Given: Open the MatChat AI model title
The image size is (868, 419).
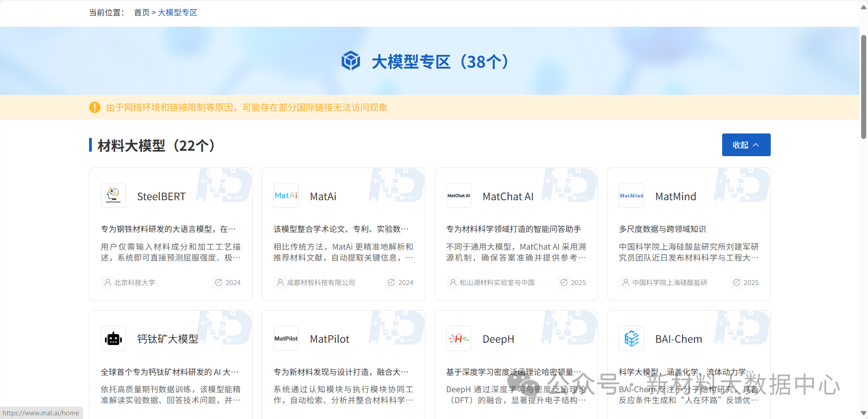Looking at the screenshot, I should 508,197.
